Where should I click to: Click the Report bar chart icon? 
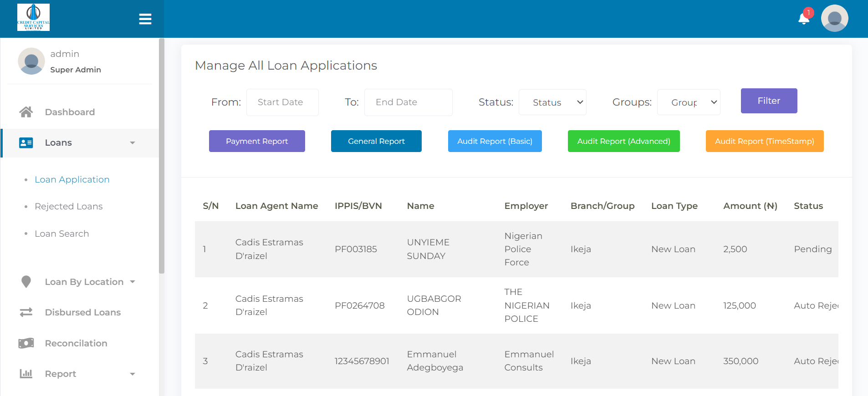click(26, 374)
